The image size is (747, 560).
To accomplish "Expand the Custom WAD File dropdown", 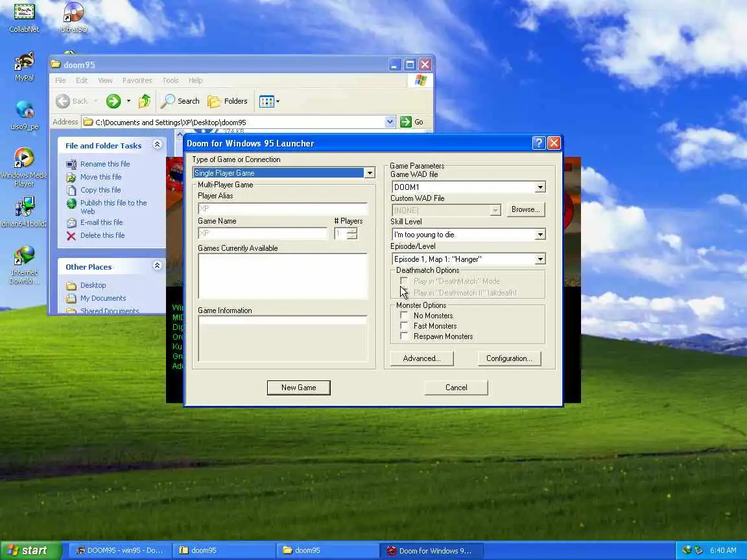I will coord(495,210).
